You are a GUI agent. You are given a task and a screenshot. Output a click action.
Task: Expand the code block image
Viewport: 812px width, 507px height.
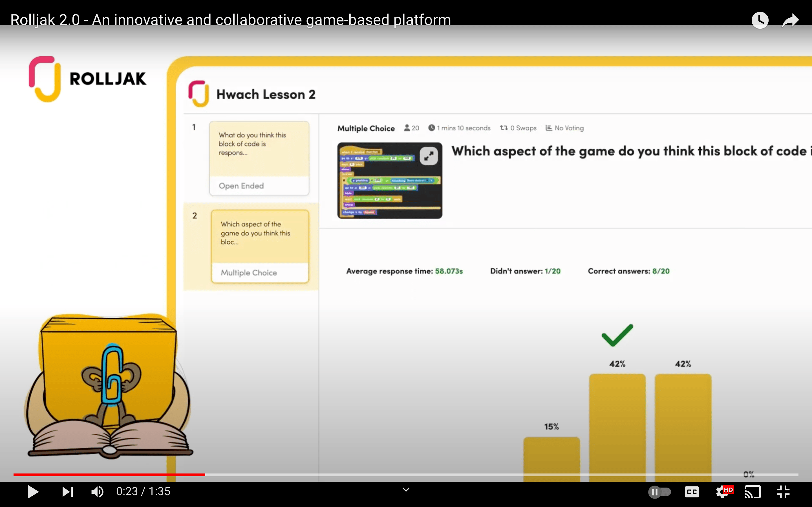(x=429, y=156)
